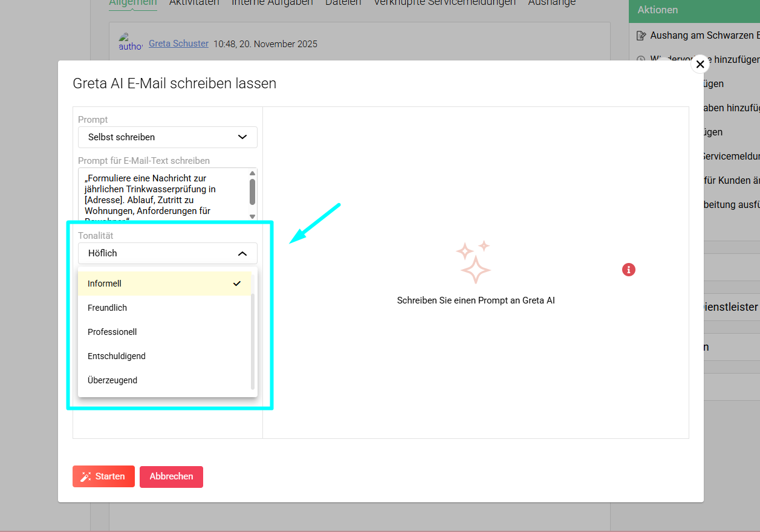Switch to the Allgemein tab
This screenshot has width=760, height=532.
(x=132, y=3)
